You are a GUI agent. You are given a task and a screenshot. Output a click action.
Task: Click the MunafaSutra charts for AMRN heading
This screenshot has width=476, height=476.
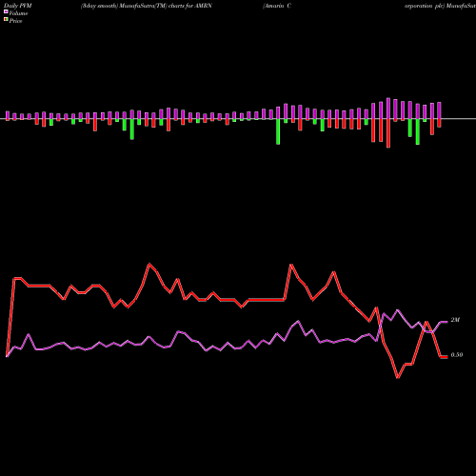click(x=147, y=6)
